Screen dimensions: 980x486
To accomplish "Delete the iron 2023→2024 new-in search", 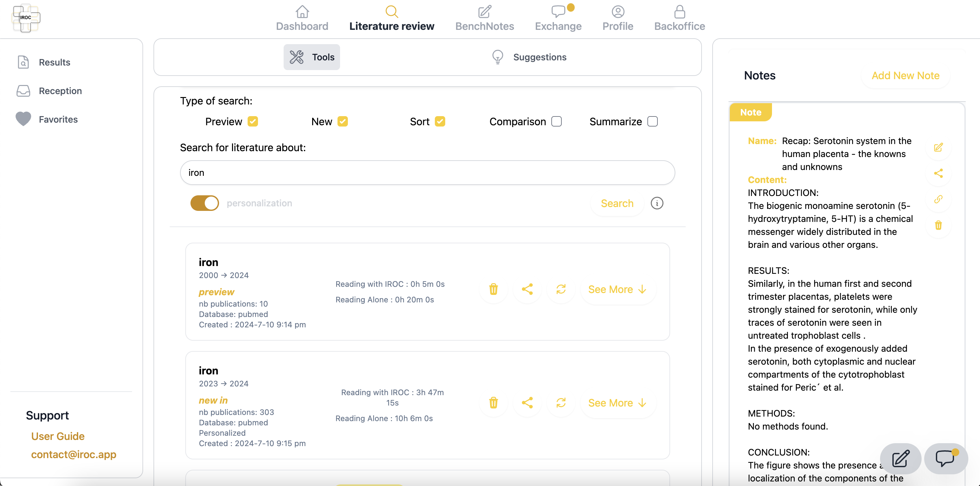I will pos(494,402).
